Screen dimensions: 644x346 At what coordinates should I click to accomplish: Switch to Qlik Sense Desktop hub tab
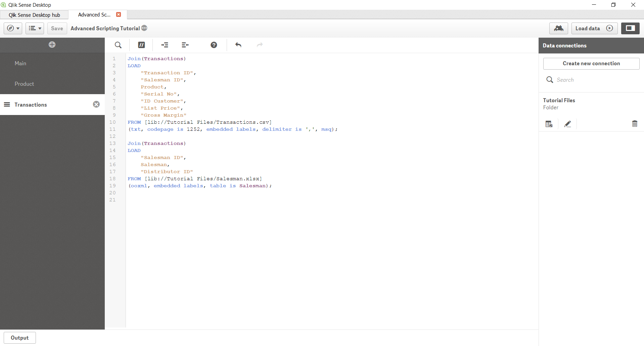tap(34, 15)
